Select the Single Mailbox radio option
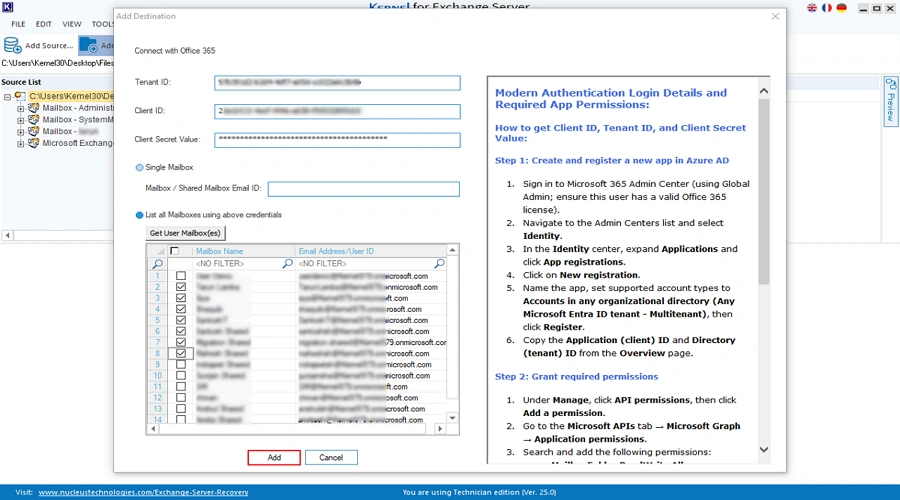The height and width of the screenshot is (500, 900). coord(139,168)
